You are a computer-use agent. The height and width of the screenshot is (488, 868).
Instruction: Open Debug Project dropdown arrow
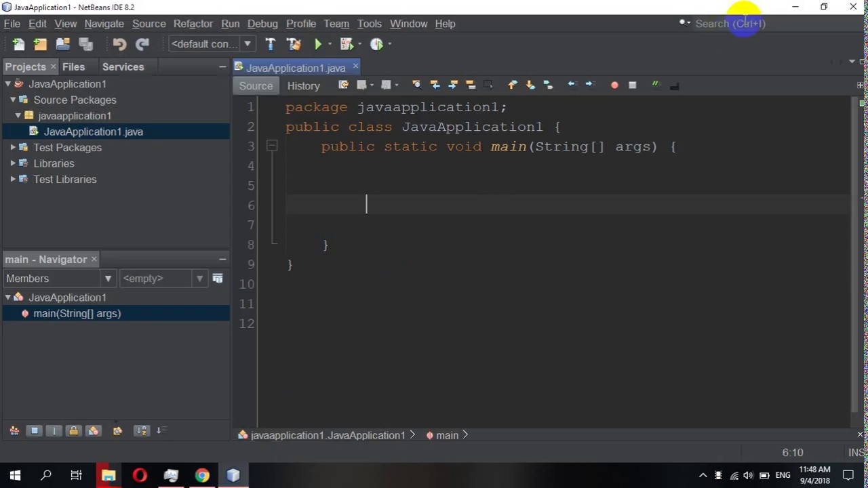click(x=359, y=44)
